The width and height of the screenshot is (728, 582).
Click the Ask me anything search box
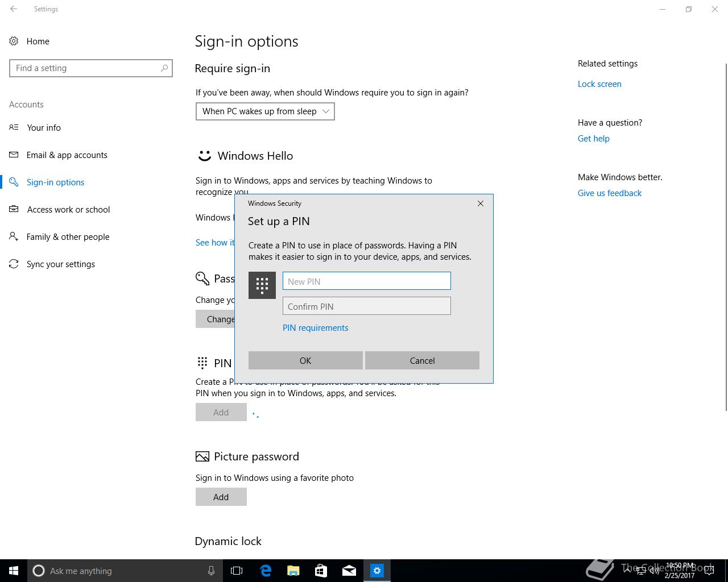tap(124, 571)
